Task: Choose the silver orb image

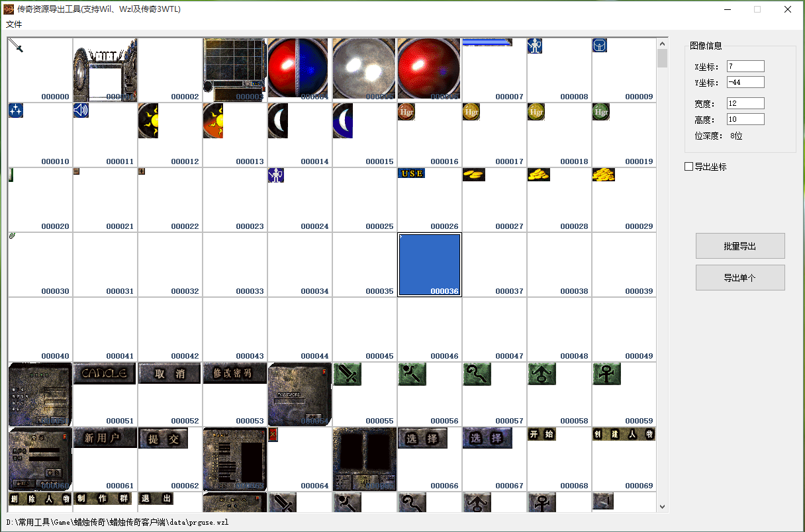Action: [363, 69]
